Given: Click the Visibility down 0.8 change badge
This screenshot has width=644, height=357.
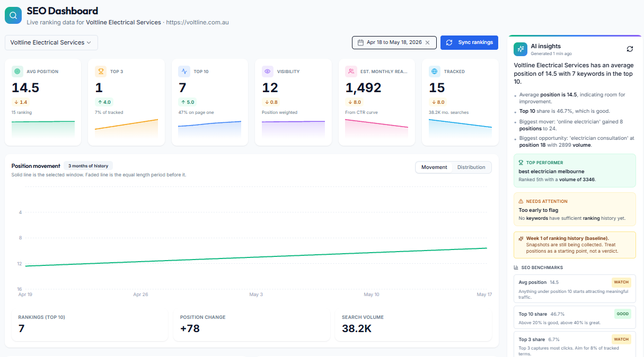Looking at the screenshot, I should (x=271, y=102).
